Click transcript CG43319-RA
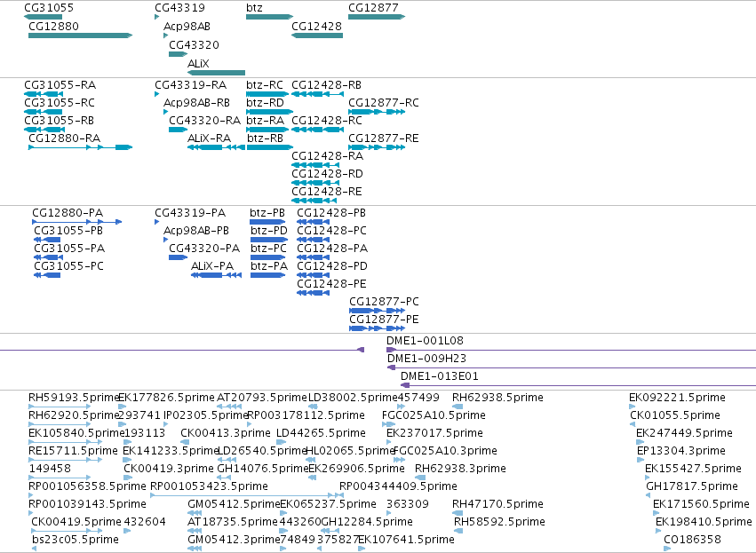This screenshot has width=756, height=553. [191, 85]
